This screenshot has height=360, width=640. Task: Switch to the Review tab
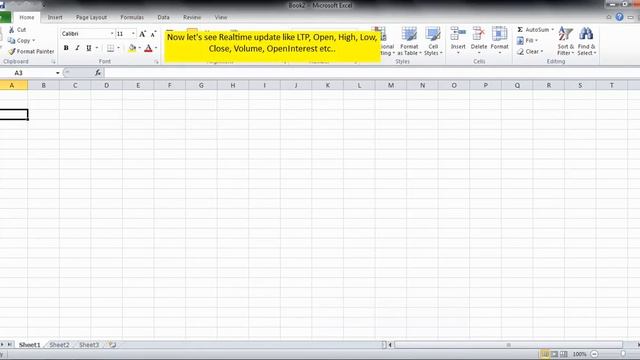[192, 18]
